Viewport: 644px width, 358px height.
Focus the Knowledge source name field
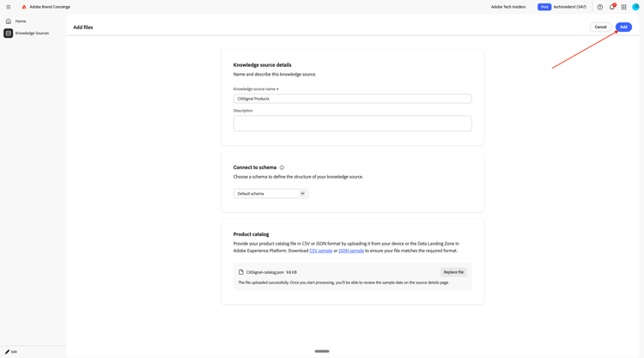point(352,99)
